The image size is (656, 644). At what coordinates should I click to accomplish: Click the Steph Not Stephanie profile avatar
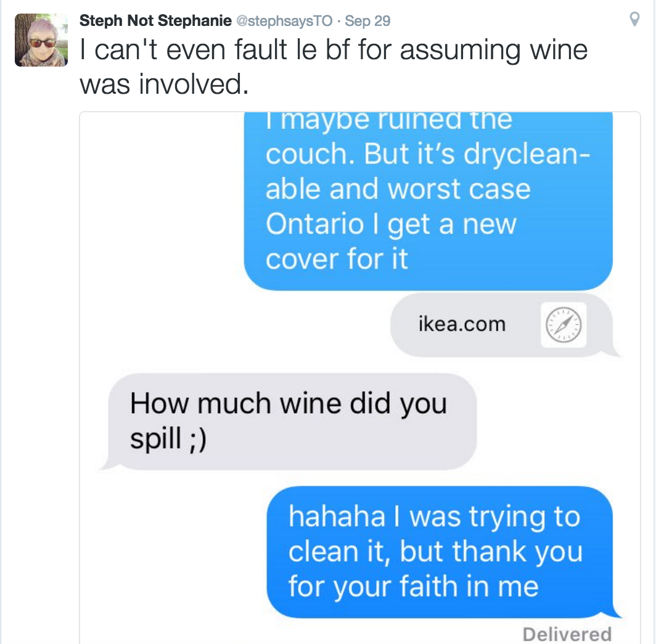(41, 40)
